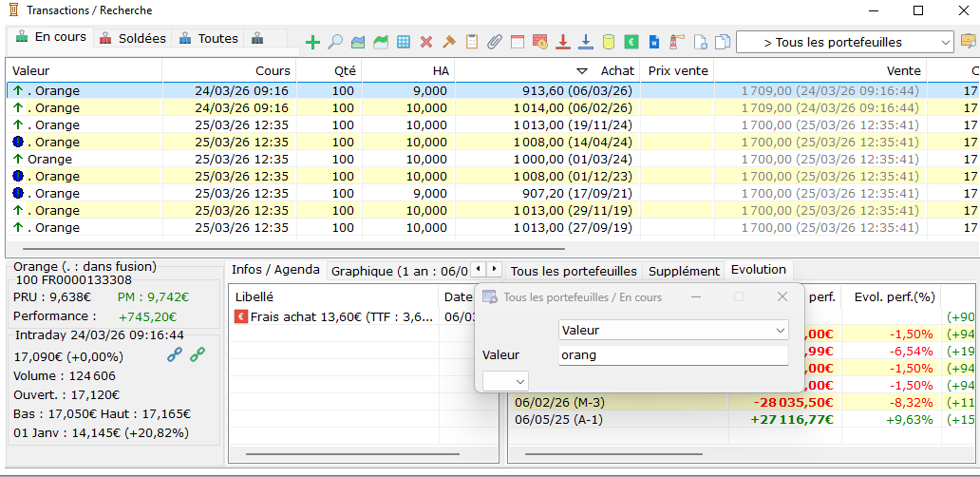980x477 pixels.
Task: Select the row with Achat 1 000,00 (01/03/24)
Action: click(x=492, y=159)
